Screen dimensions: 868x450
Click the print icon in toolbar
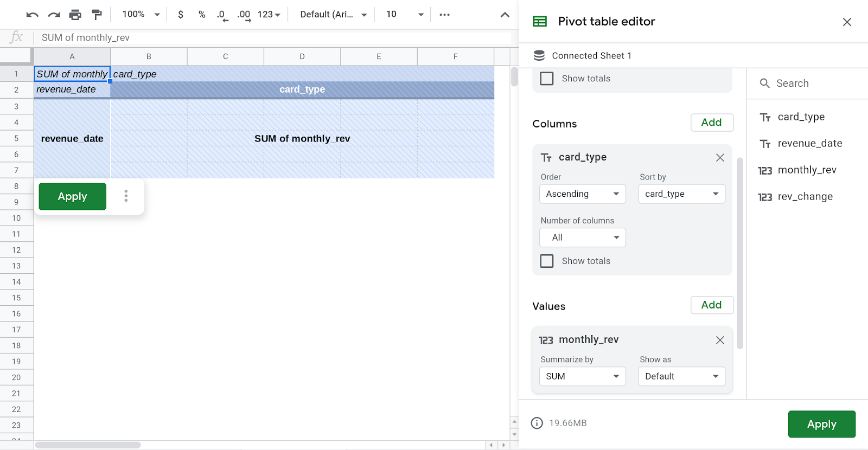[x=75, y=15]
